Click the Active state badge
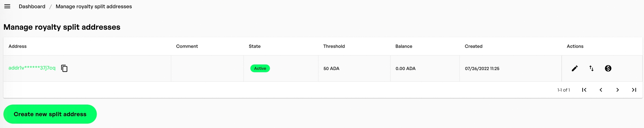The height and width of the screenshot is (128, 644). point(260,68)
